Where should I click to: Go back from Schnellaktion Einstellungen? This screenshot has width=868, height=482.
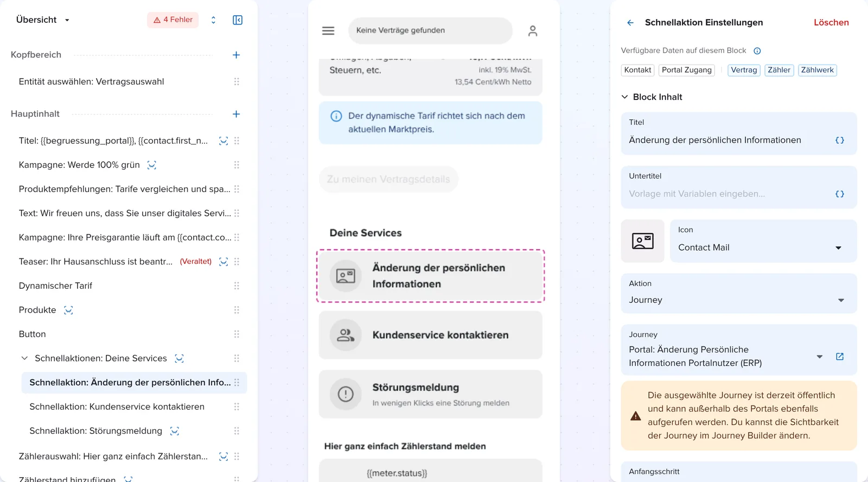[630, 23]
